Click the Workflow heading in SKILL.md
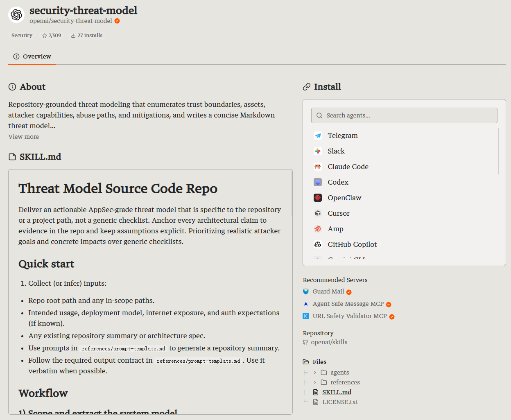Screen dimensions: 511x420 [x=43, y=393]
